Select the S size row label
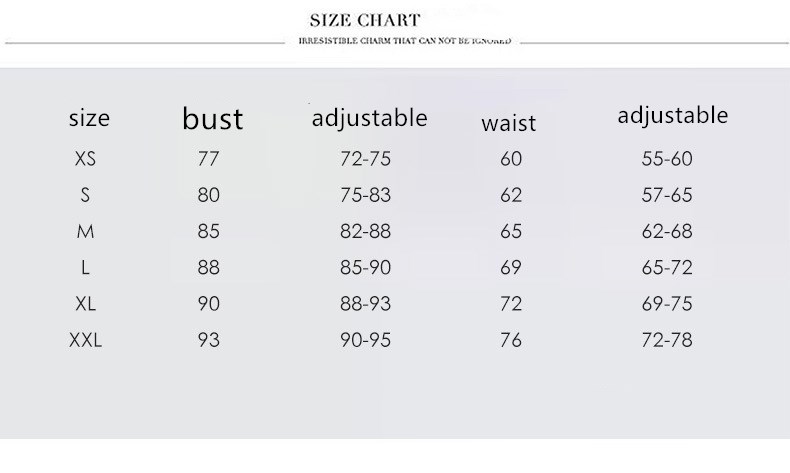Screen dimensions: 790x473 coord(85,195)
